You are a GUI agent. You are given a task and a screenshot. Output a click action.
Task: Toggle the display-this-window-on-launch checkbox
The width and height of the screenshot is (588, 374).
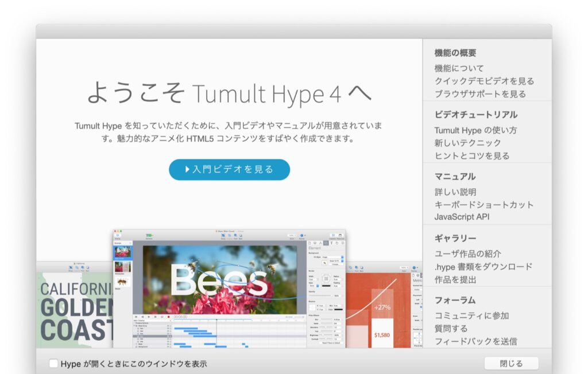coord(53,363)
